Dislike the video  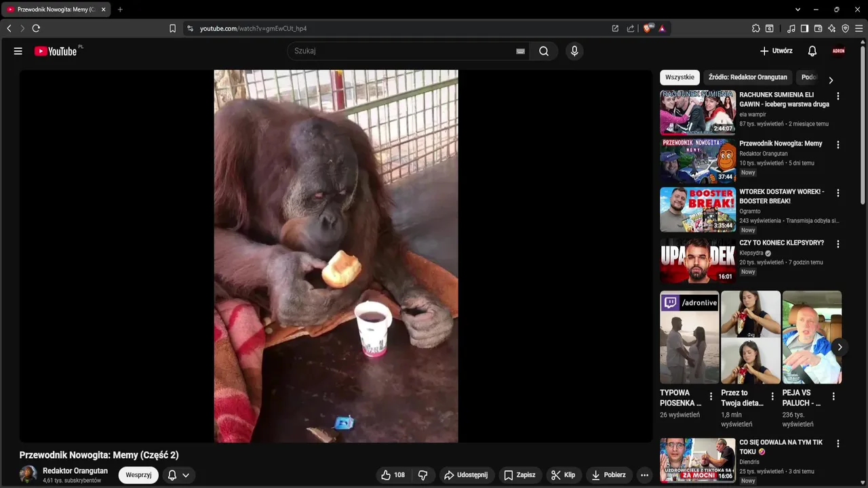click(422, 475)
